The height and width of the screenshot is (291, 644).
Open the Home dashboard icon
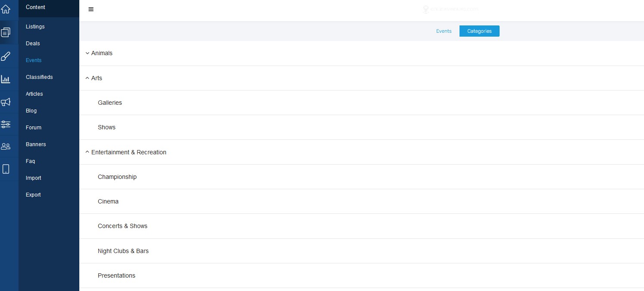6,9
